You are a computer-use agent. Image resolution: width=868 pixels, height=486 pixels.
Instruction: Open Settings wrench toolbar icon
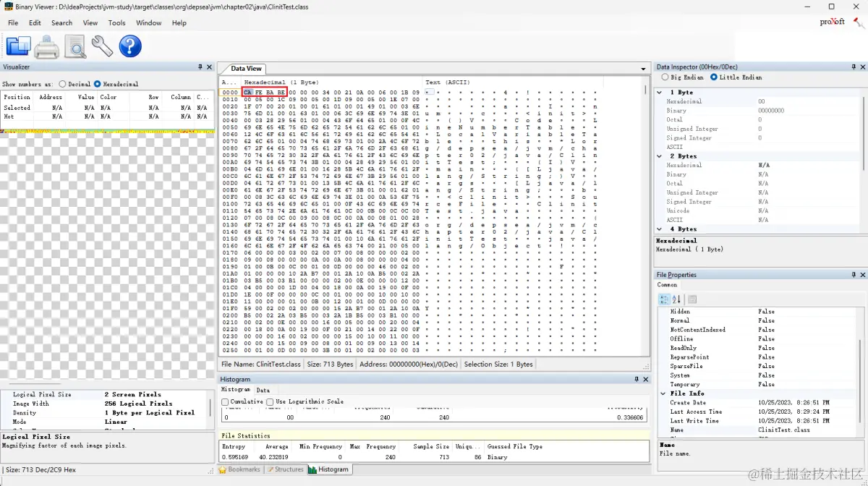pos(102,46)
